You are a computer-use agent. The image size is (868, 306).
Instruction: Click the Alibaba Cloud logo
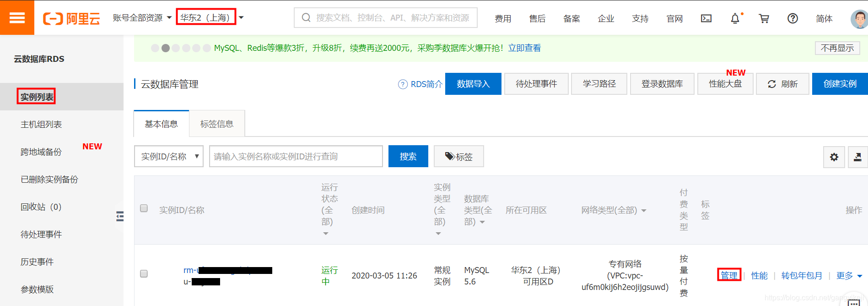[71, 18]
